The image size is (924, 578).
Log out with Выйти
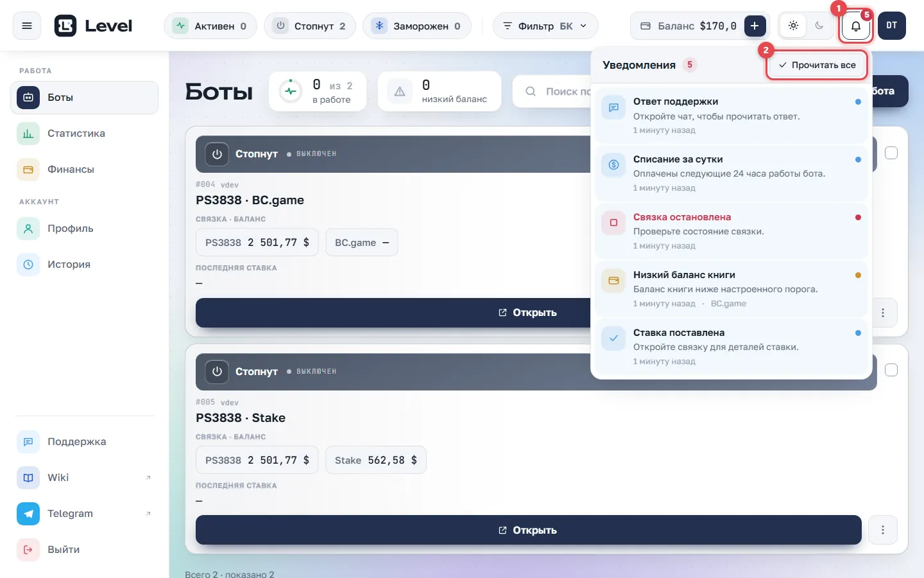(x=85, y=550)
